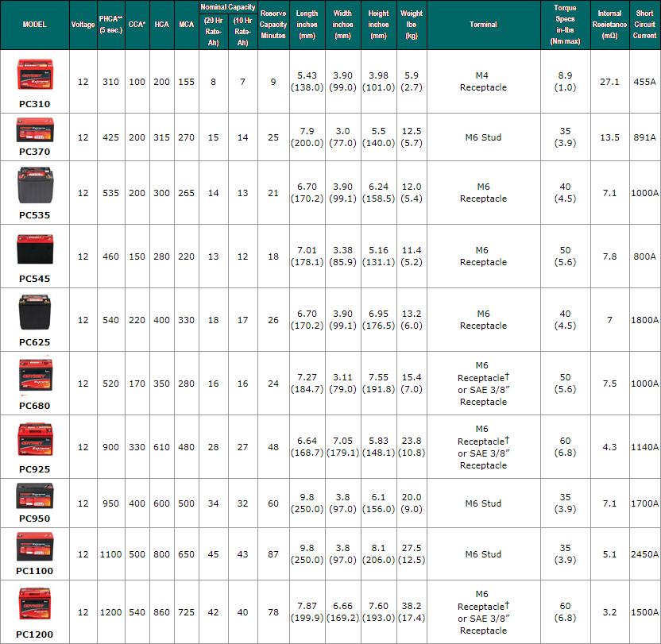Select the Internal Resistance column header

click(609, 25)
